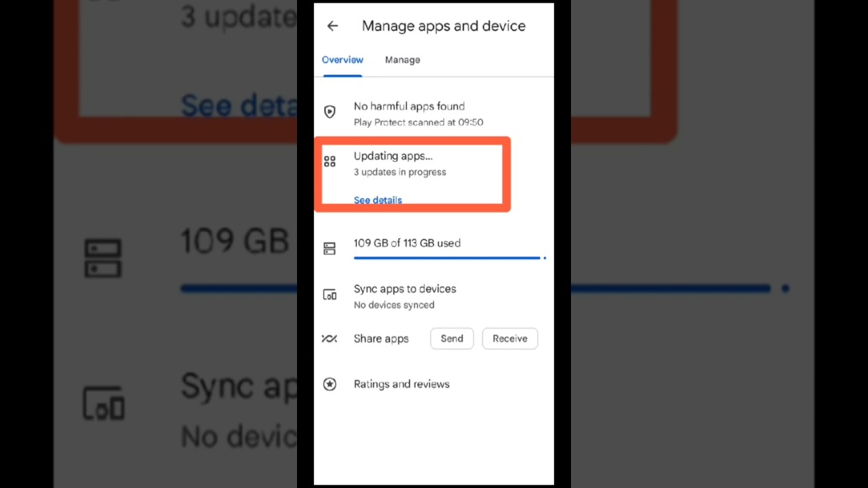868x488 pixels.
Task: Click 'Play Protect scanned at 09:50' text
Action: click(x=418, y=123)
